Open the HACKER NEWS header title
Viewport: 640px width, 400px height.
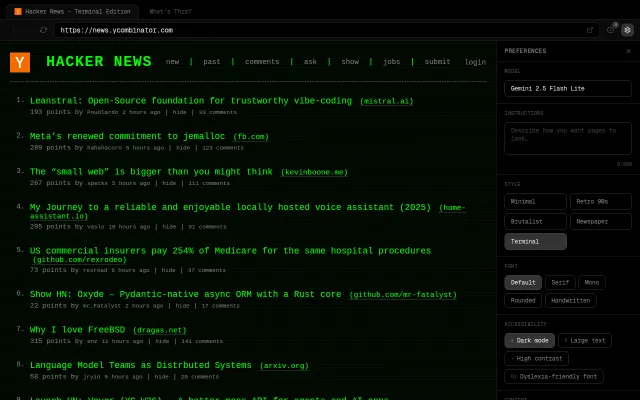point(99,62)
